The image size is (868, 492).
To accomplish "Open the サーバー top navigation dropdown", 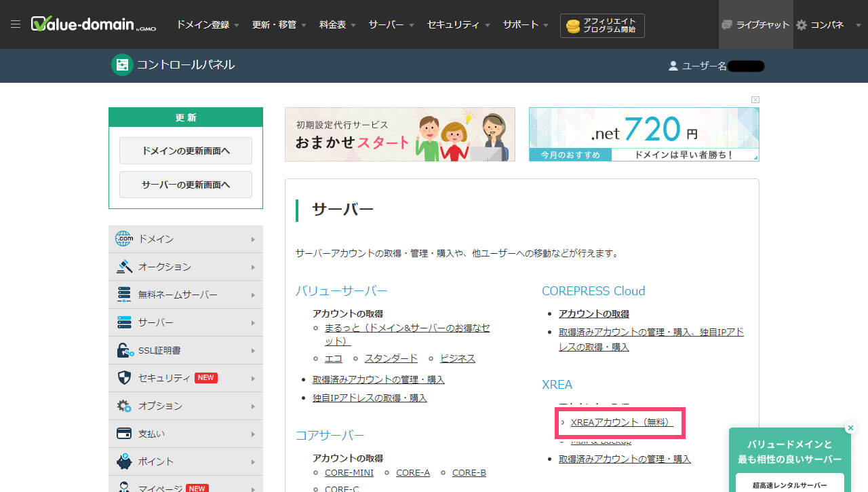I will 391,24.
